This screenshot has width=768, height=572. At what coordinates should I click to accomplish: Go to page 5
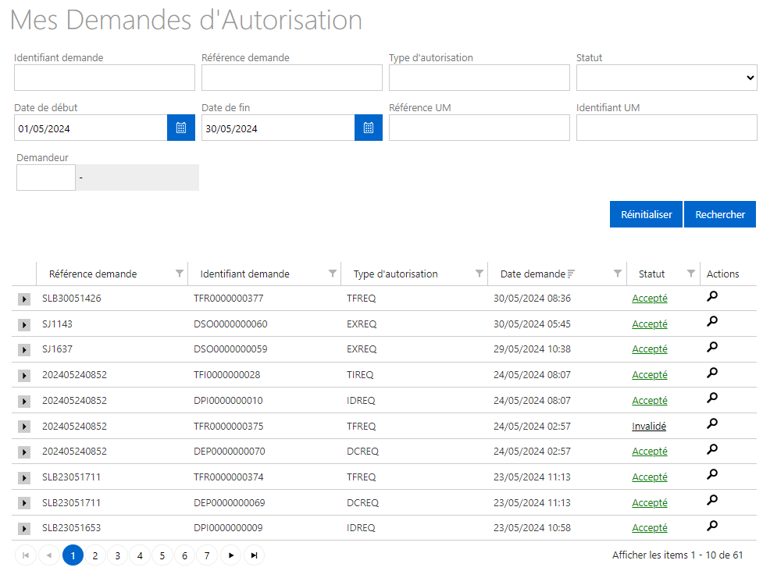(x=162, y=555)
